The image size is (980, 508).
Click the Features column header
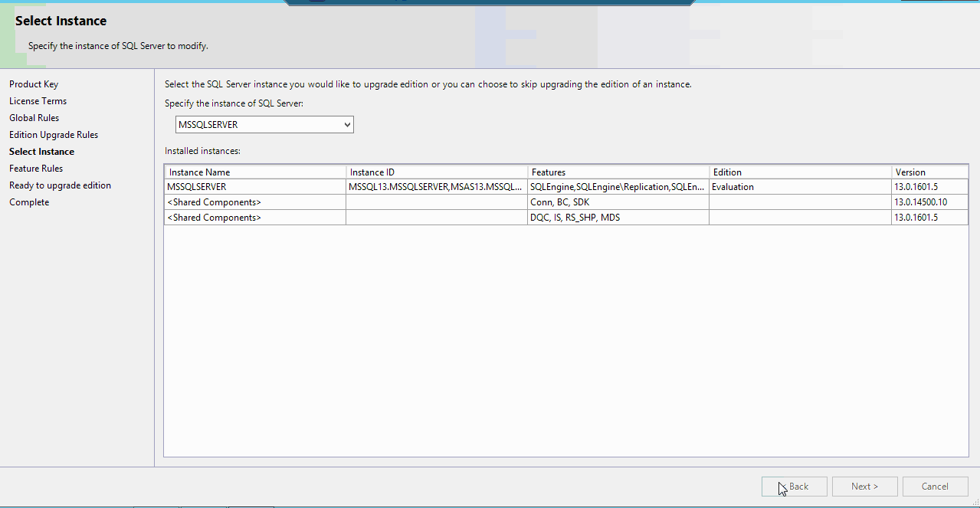618,172
